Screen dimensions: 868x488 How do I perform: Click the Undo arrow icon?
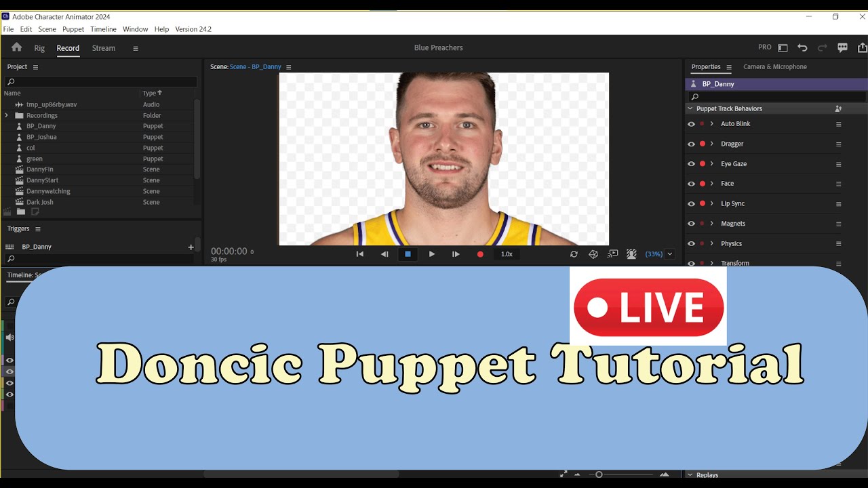(x=802, y=47)
